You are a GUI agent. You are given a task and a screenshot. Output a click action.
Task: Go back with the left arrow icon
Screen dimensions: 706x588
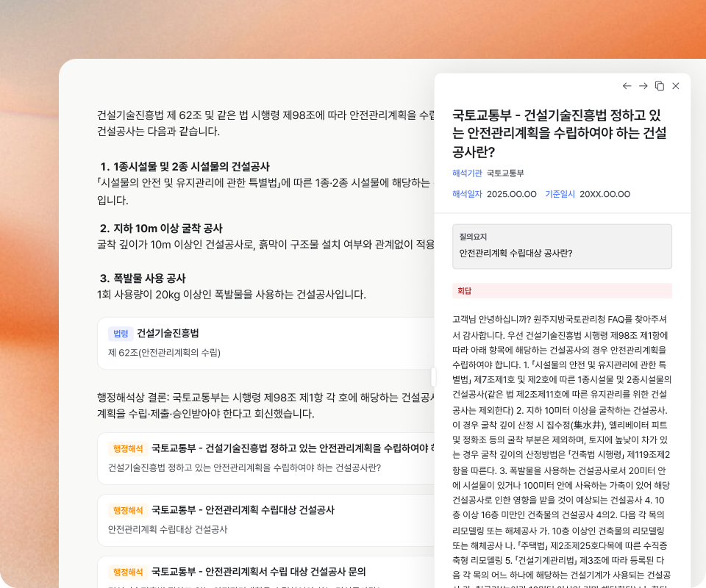tap(627, 86)
